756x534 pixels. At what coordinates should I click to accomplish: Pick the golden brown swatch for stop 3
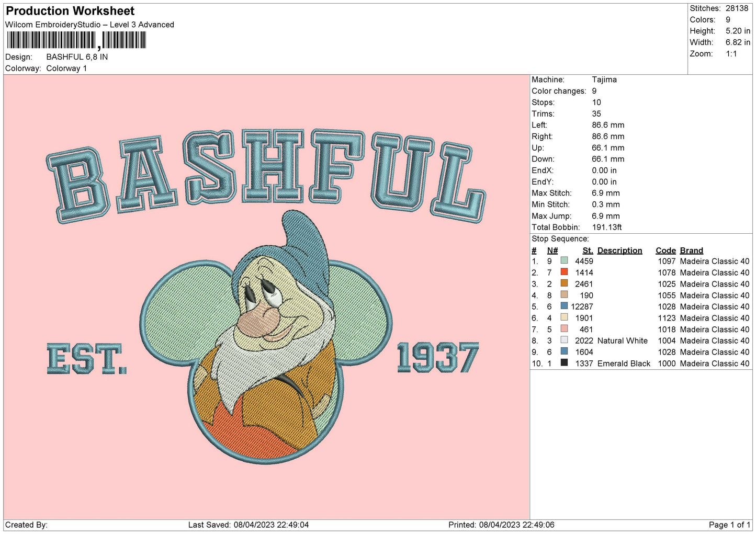pos(564,283)
